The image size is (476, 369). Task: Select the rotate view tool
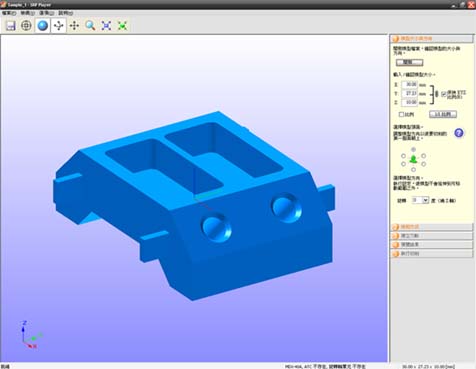59,26
